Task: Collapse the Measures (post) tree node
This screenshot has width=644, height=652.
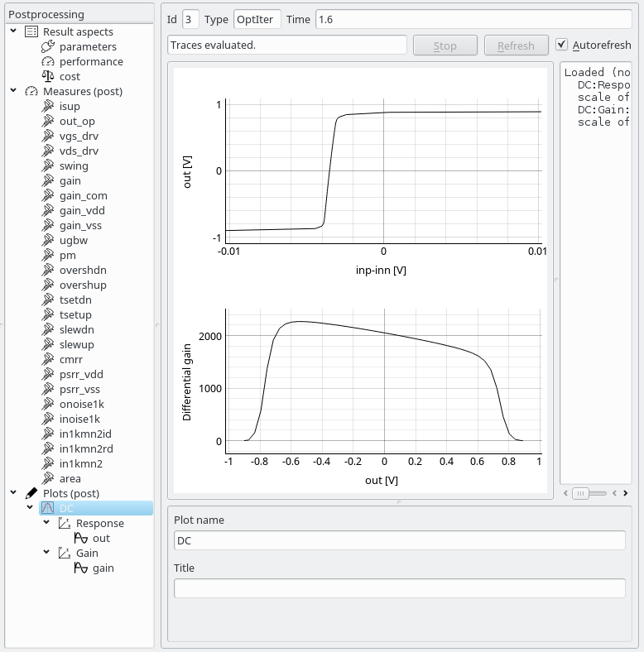Action: 13,92
